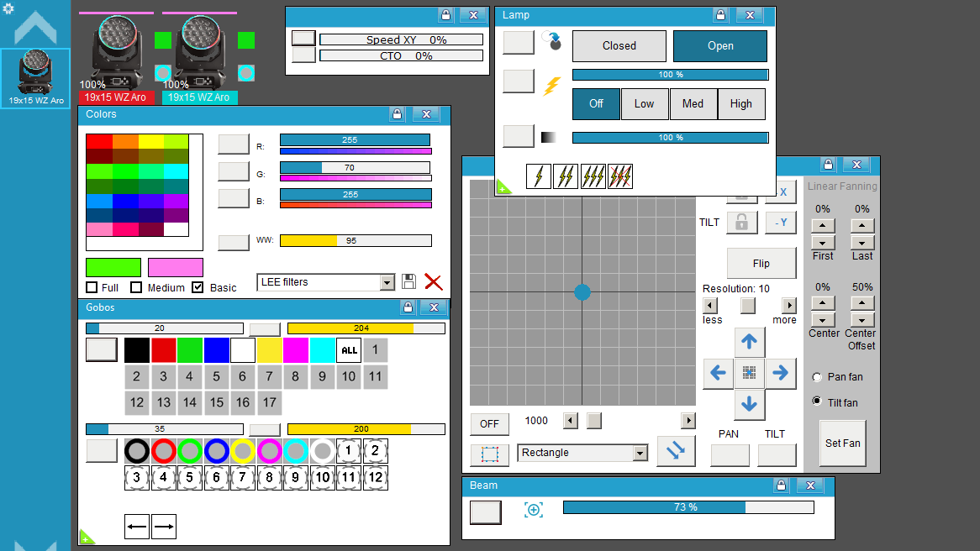Click the dashed selection rectangle icon
Viewport: 980px width, 551px height.
click(x=490, y=454)
